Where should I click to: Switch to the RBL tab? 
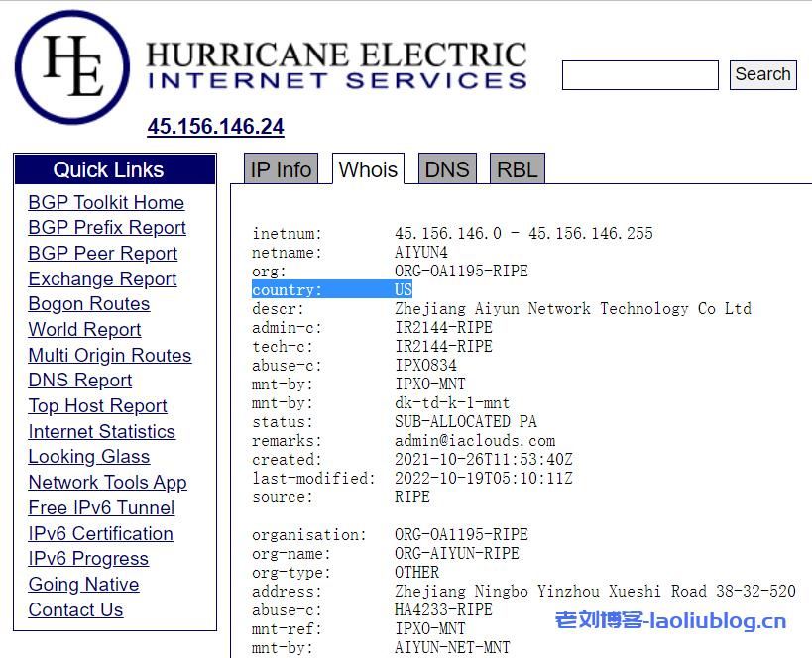[517, 170]
